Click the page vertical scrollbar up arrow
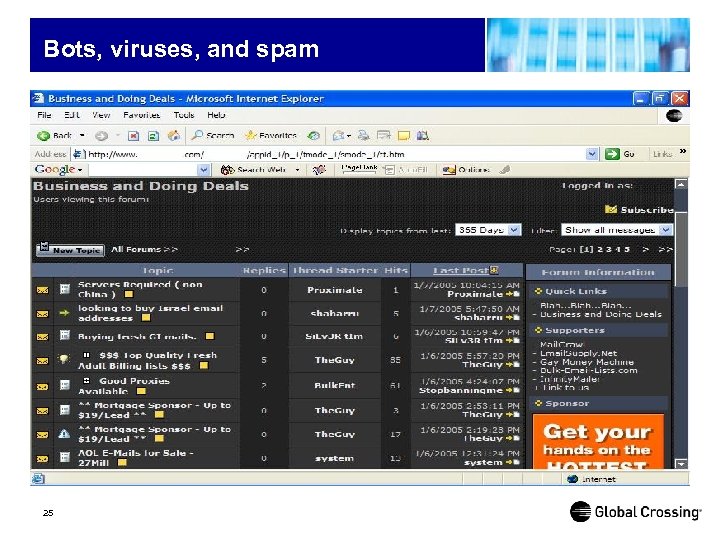The width and height of the screenshot is (720, 540). point(681,184)
